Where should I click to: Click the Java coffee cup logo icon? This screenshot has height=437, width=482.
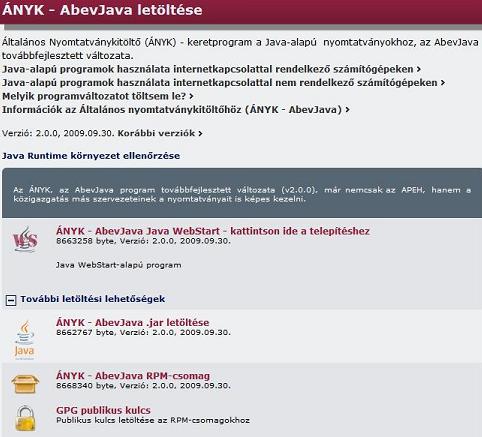click(x=24, y=340)
